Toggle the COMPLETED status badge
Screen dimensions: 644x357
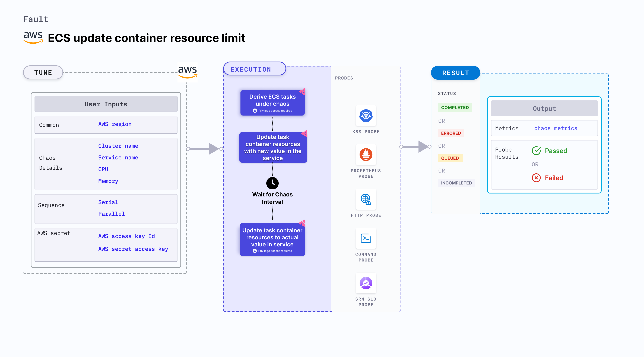(x=455, y=107)
